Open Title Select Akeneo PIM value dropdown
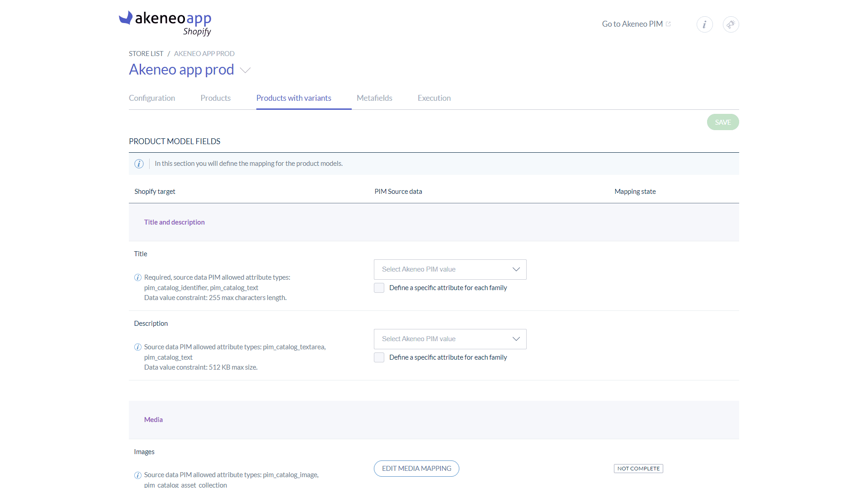The width and height of the screenshot is (868, 488). coord(450,269)
